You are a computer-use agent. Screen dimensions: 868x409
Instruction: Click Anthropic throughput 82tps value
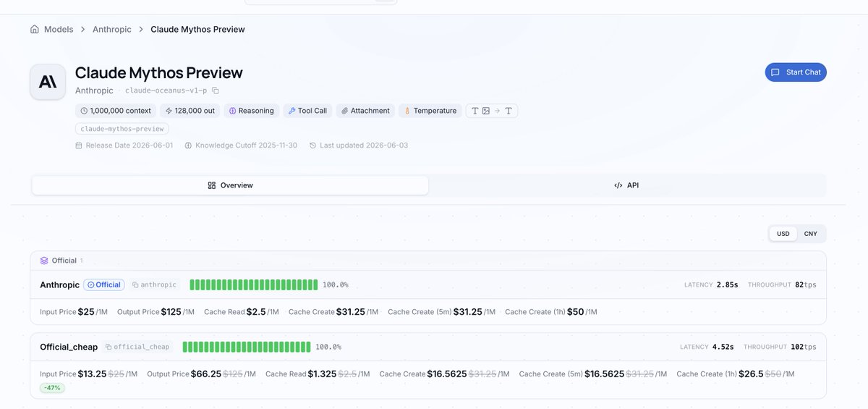point(805,285)
